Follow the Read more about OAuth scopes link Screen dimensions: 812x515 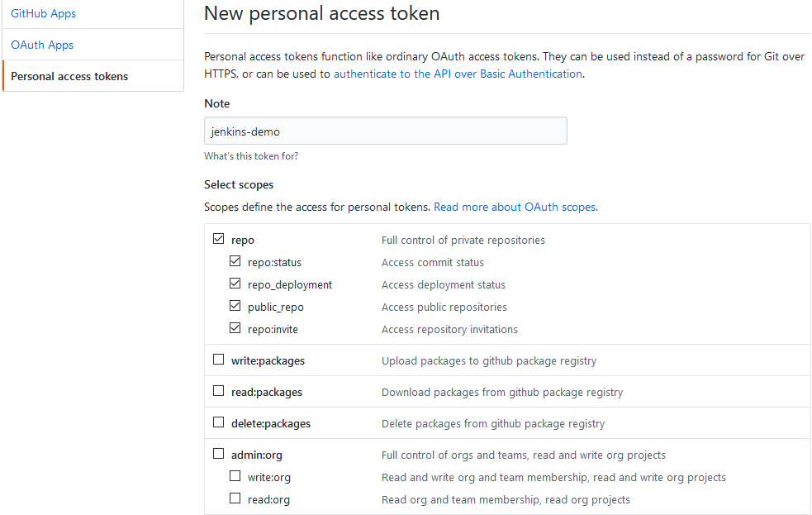tap(515, 207)
